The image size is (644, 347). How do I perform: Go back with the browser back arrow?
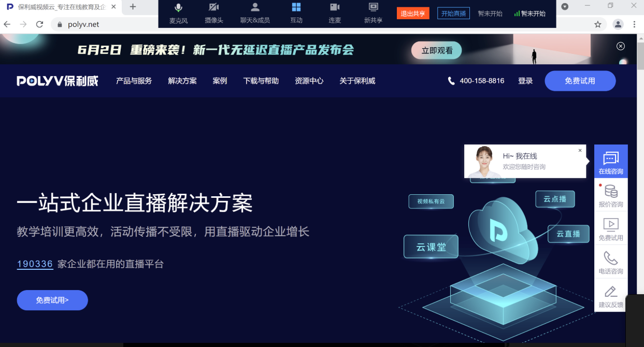(x=7, y=24)
